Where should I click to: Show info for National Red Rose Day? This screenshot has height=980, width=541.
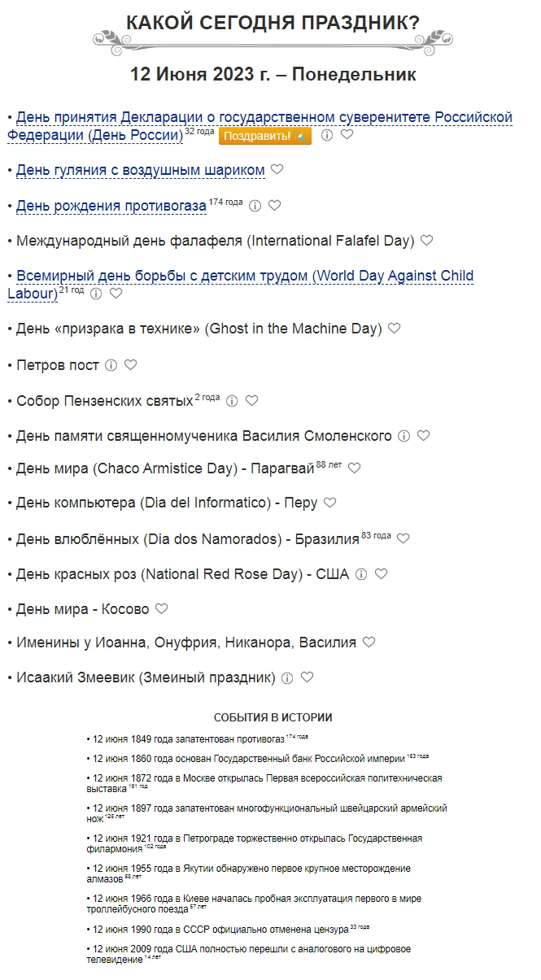pos(361,574)
